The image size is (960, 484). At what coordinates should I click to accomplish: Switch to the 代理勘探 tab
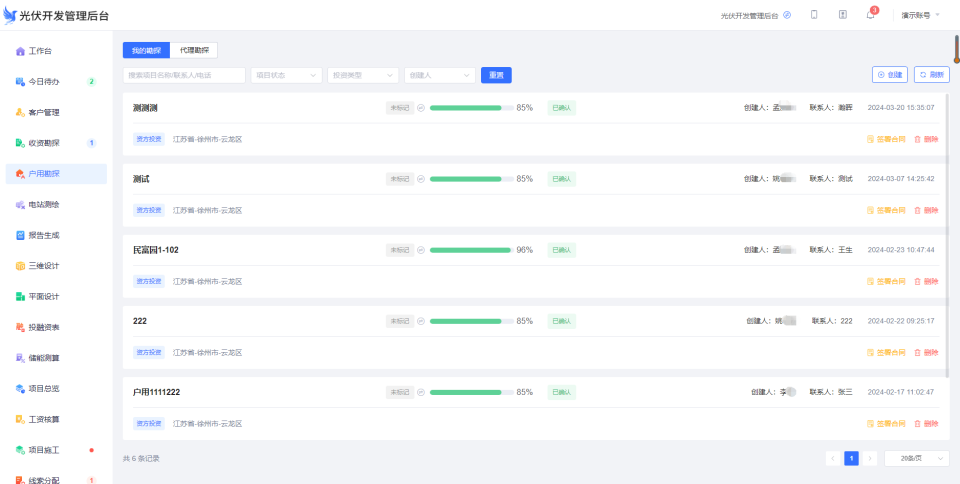(194, 50)
